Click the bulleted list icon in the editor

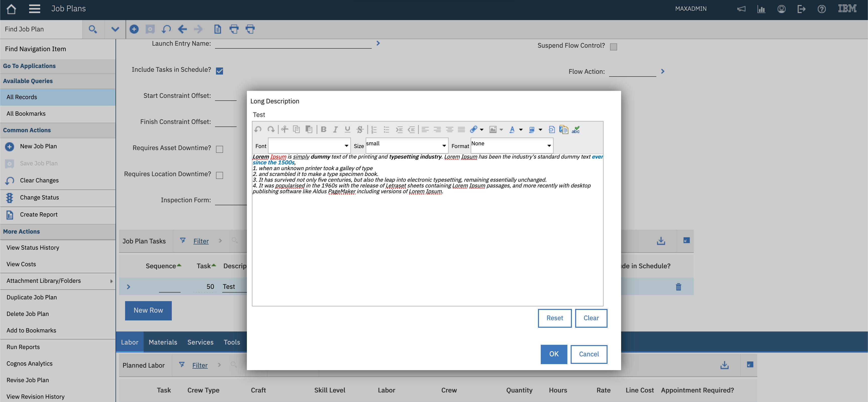point(386,129)
